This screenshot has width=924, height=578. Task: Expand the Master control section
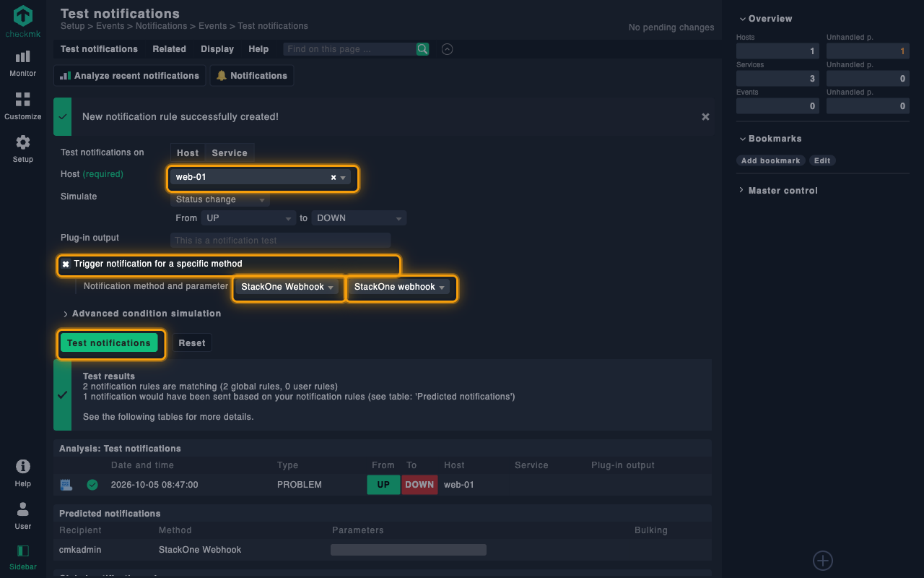(778, 191)
